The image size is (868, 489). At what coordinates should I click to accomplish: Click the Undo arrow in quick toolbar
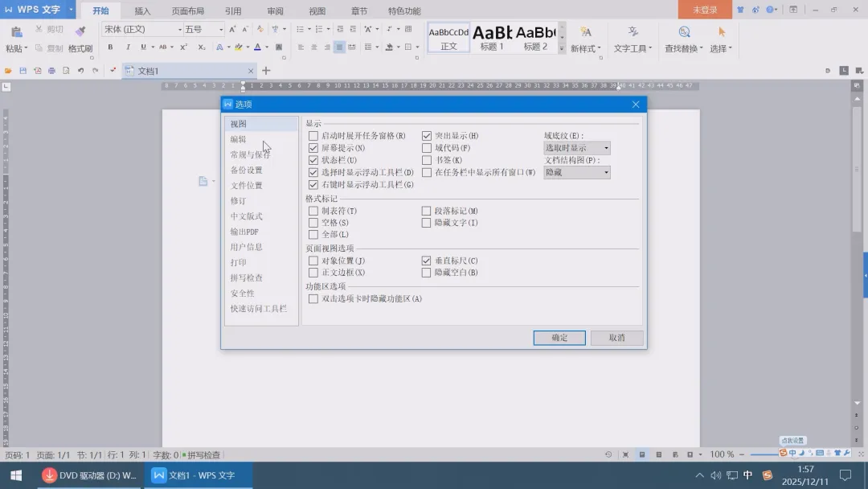(81, 71)
